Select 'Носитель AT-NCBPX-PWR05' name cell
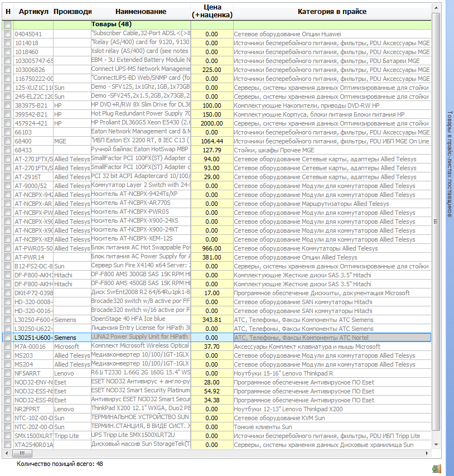The image size is (454, 476). (x=141, y=213)
